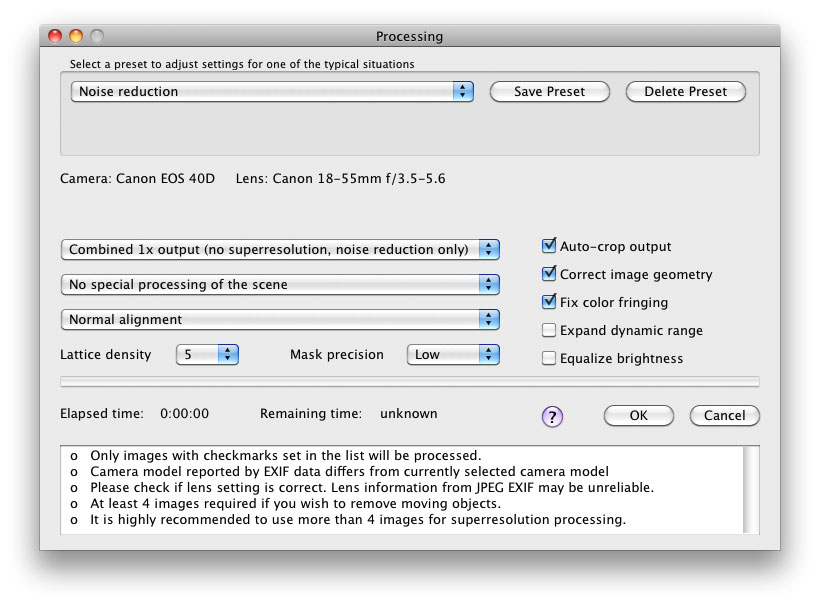Viewport: 820px width, 605px height.
Task: Click the Save Preset button
Action: [x=550, y=92]
